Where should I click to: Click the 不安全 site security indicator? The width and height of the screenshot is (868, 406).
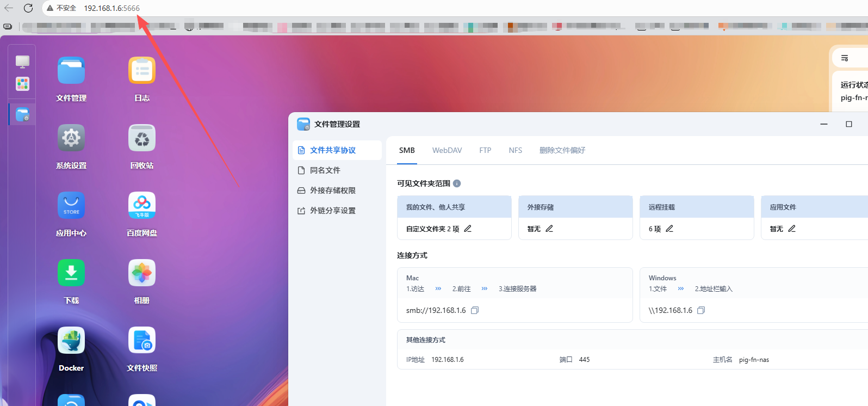pos(61,8)
